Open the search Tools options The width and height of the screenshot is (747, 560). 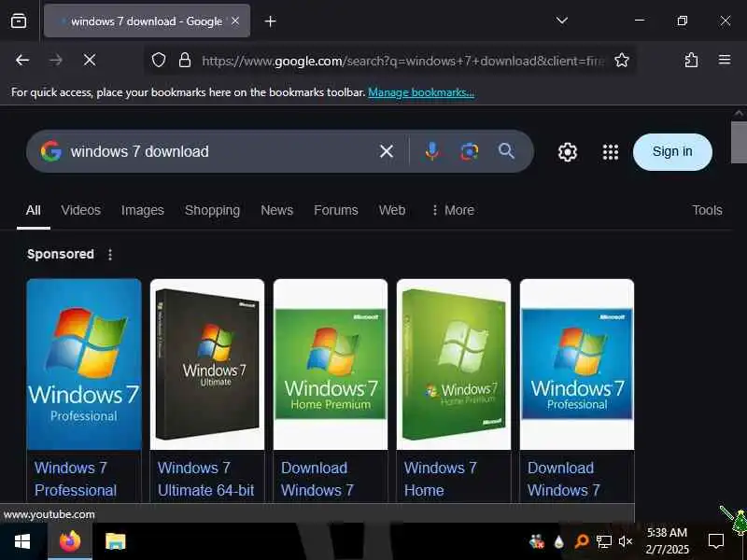coord(707,210)
